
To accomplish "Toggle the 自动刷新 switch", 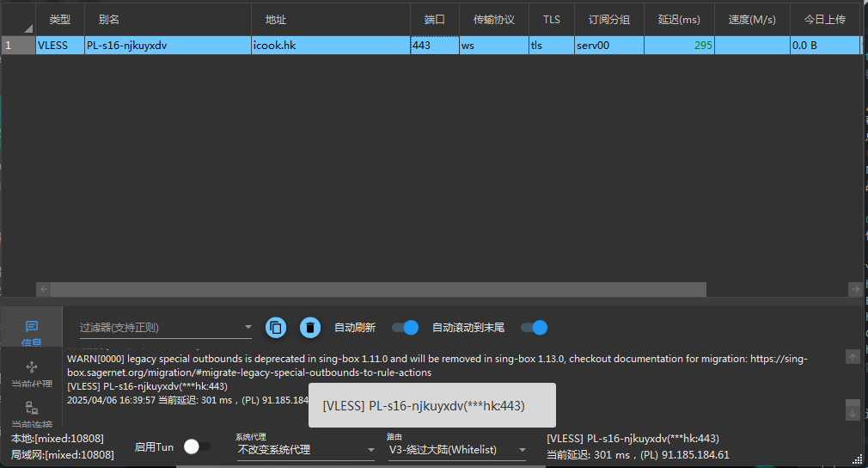I will click(405, 327).
